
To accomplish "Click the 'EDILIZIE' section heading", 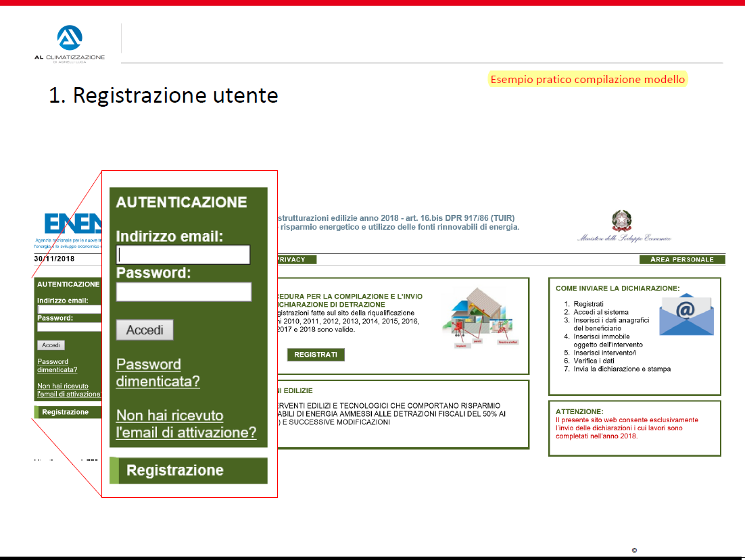I will pos(298,390).
